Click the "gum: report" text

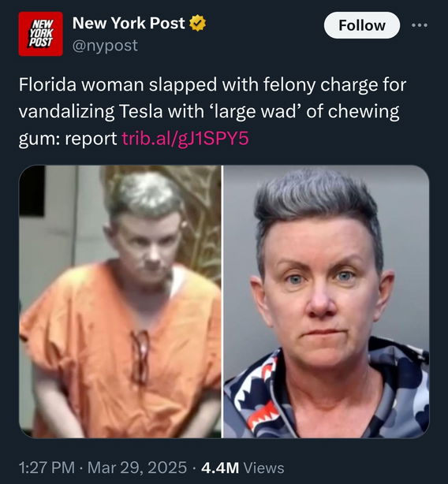coord(68,139)
